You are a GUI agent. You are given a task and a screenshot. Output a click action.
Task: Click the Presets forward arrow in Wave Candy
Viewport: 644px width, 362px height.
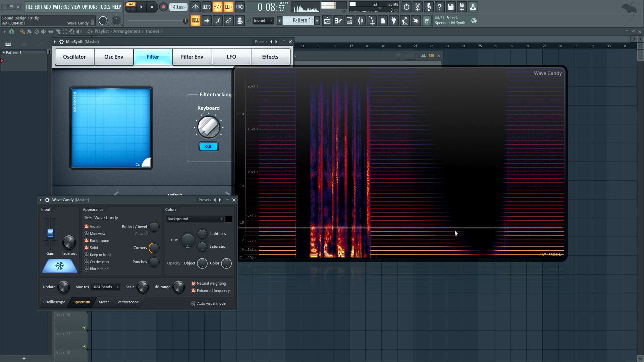220,200
